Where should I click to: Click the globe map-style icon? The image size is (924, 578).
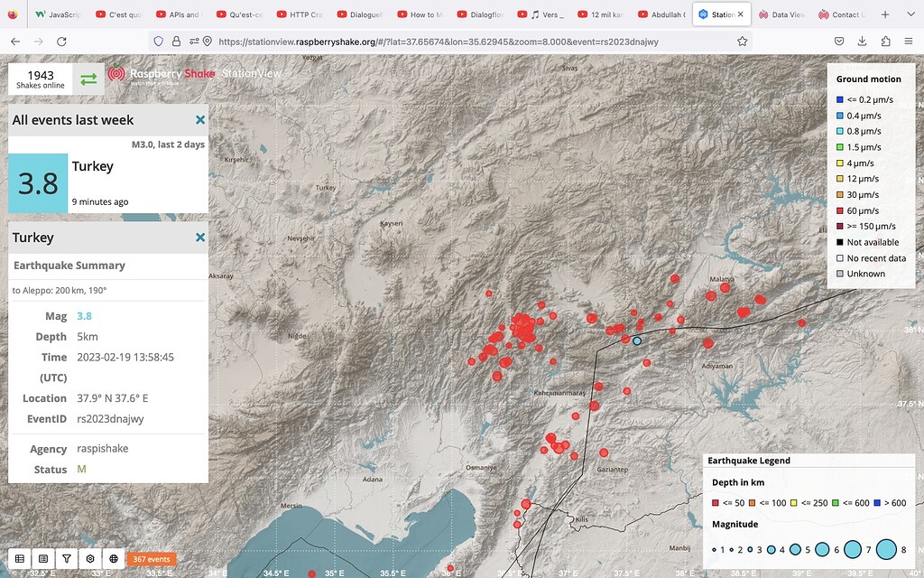[114, 558]
